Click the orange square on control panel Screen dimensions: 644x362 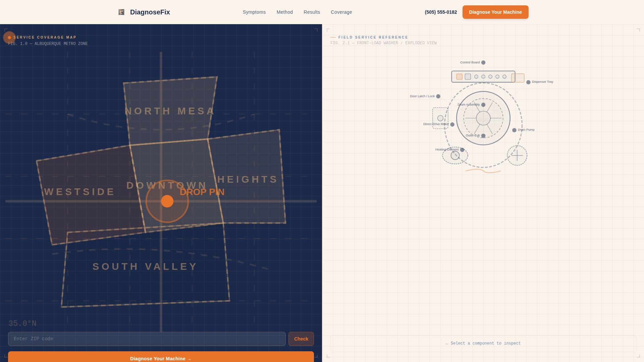(459, 77)
